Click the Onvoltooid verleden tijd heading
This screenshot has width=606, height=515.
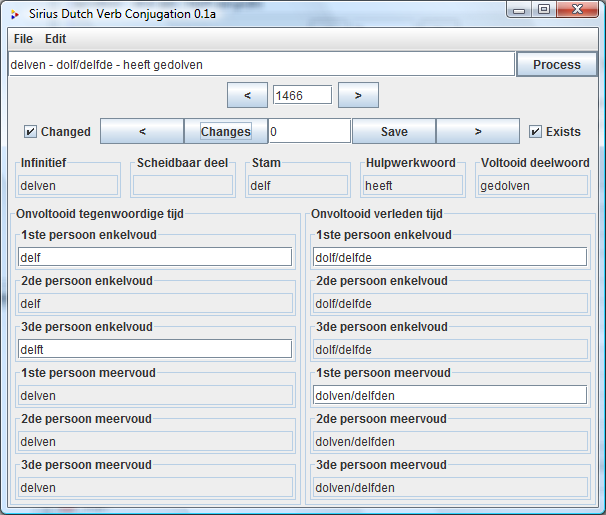click(x=377, y=214)
